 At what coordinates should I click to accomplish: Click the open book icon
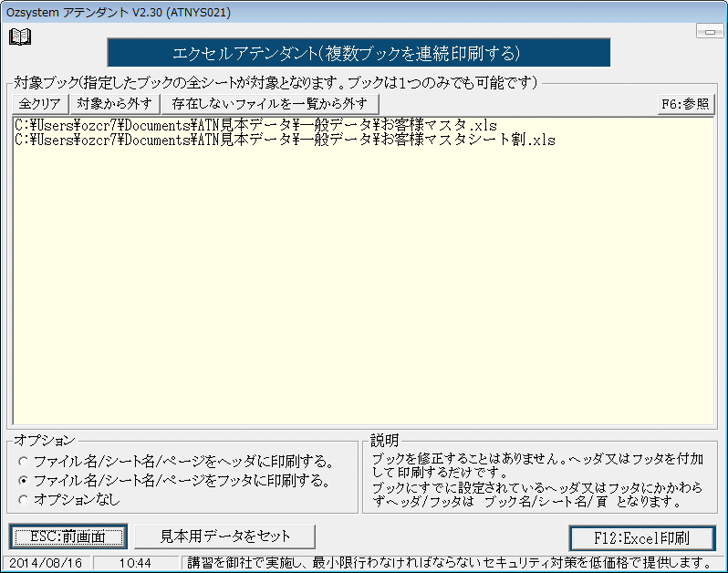tap(20, 36)
